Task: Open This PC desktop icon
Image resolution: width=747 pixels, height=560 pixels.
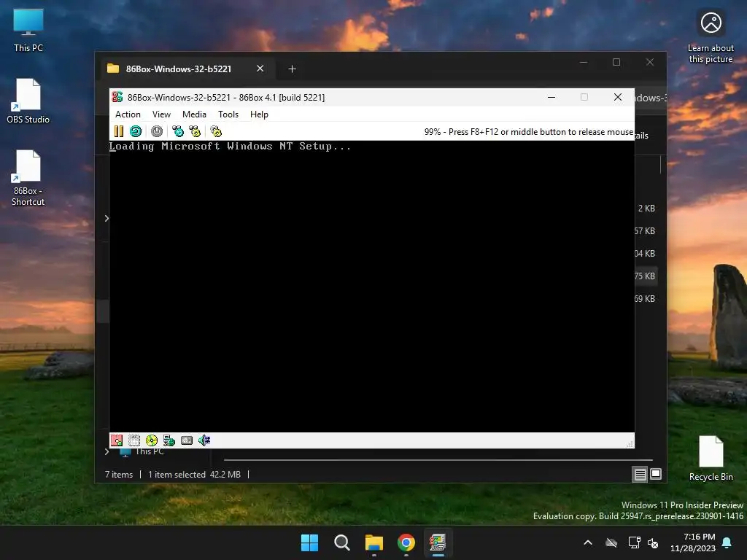Action: [28, 31]
